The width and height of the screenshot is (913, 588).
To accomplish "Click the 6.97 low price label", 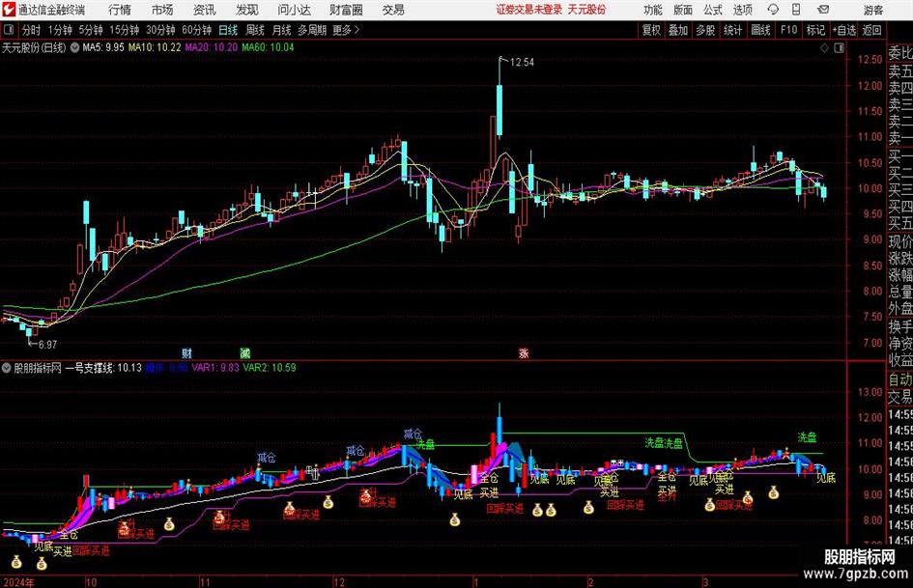I will click(47, 345).
